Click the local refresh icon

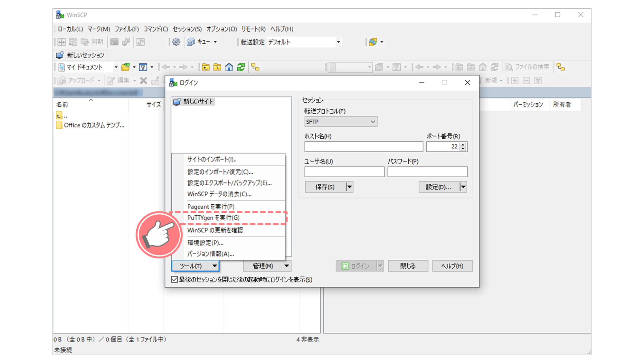tap(241, 67)
